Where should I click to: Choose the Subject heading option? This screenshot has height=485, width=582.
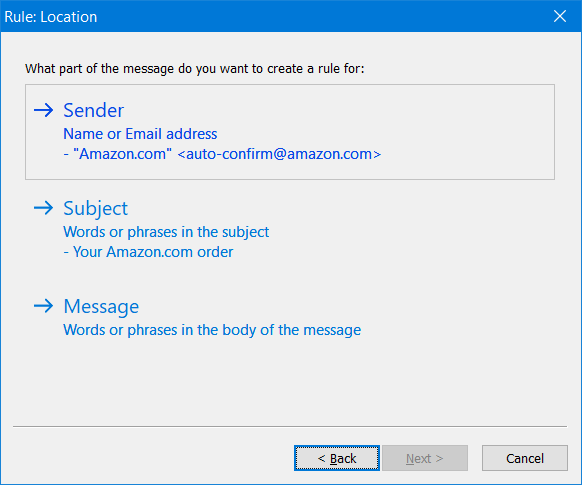click(x=95, y=208)
